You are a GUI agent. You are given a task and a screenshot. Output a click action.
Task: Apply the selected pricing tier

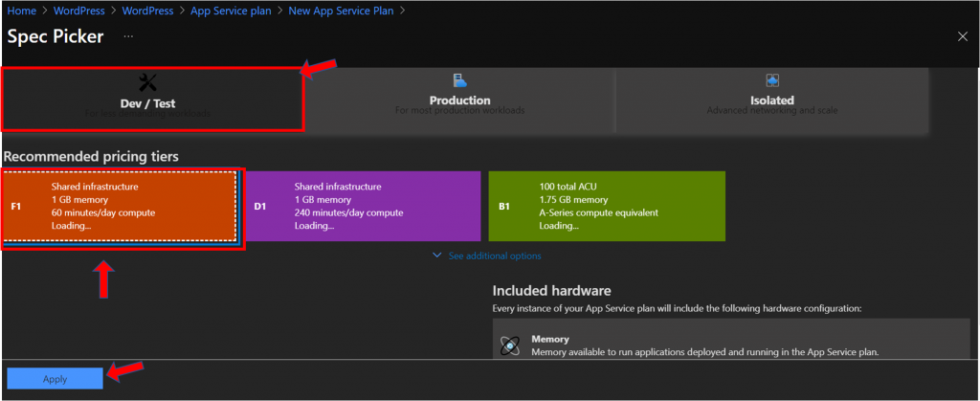55,379
